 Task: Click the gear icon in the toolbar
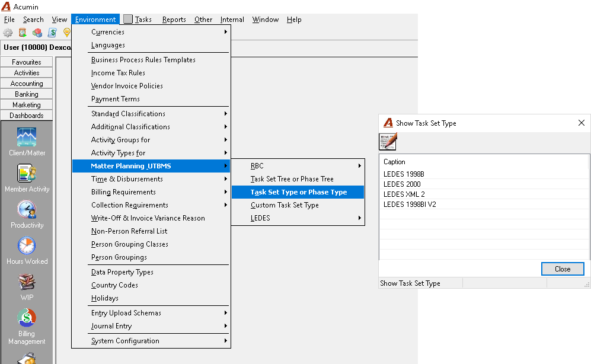(x=8, y=33)
